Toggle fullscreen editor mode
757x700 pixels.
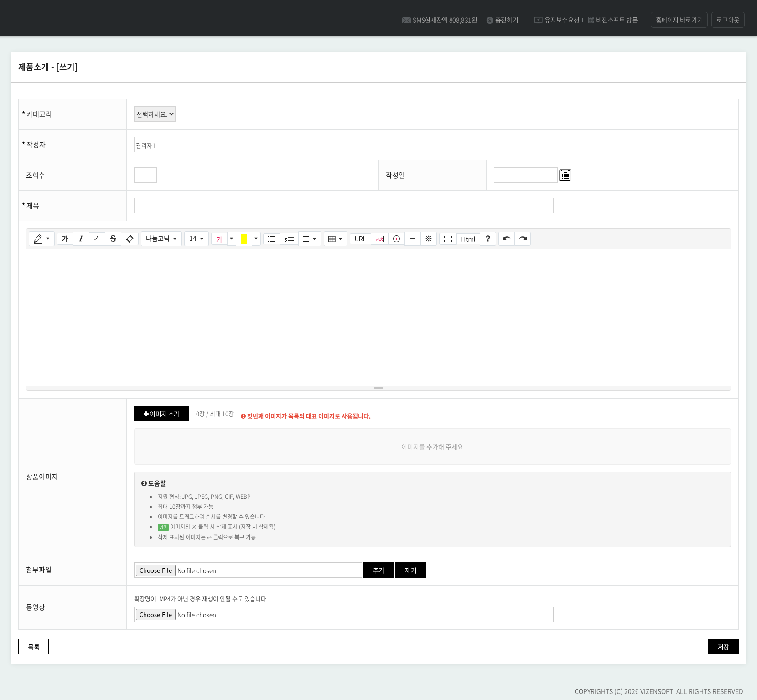[x=448, y=239]
